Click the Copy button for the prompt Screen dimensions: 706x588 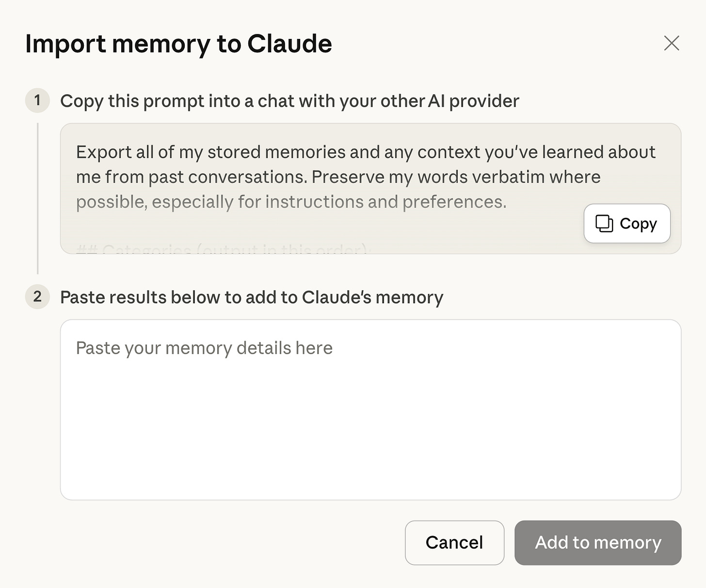coord(626,223)
